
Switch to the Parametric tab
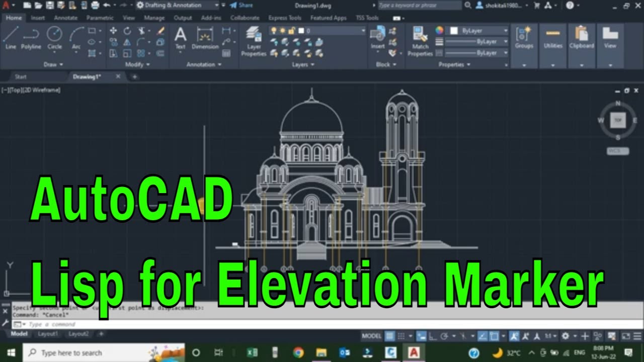(x=100, y=18)
